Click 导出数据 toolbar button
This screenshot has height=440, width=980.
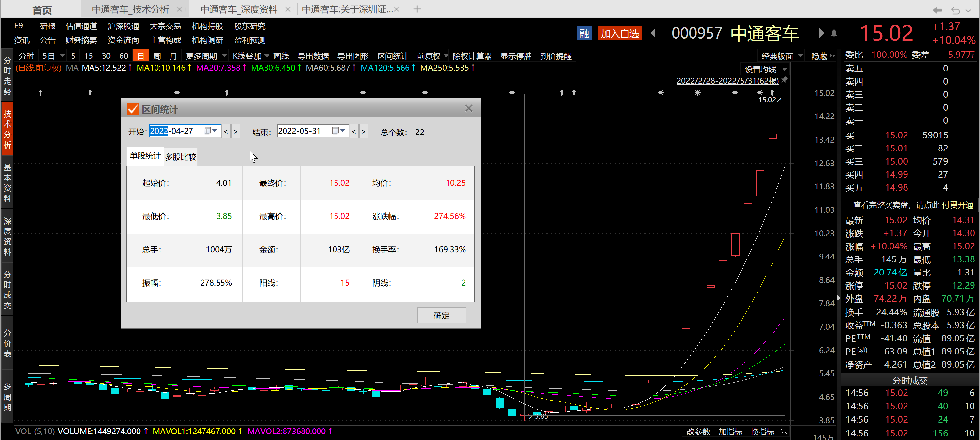pyautogui.click(x=313, y=56)
